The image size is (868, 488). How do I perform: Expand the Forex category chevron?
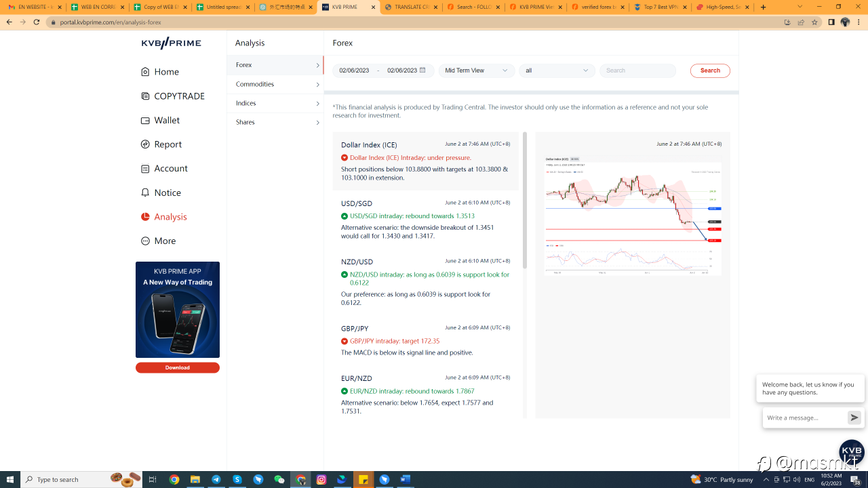click(317, 65)
